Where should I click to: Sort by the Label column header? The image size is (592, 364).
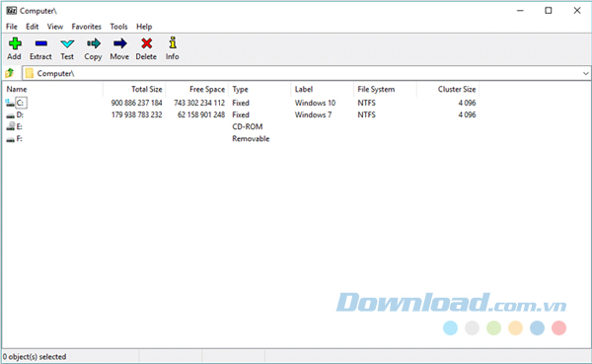[x=323, y=89]
